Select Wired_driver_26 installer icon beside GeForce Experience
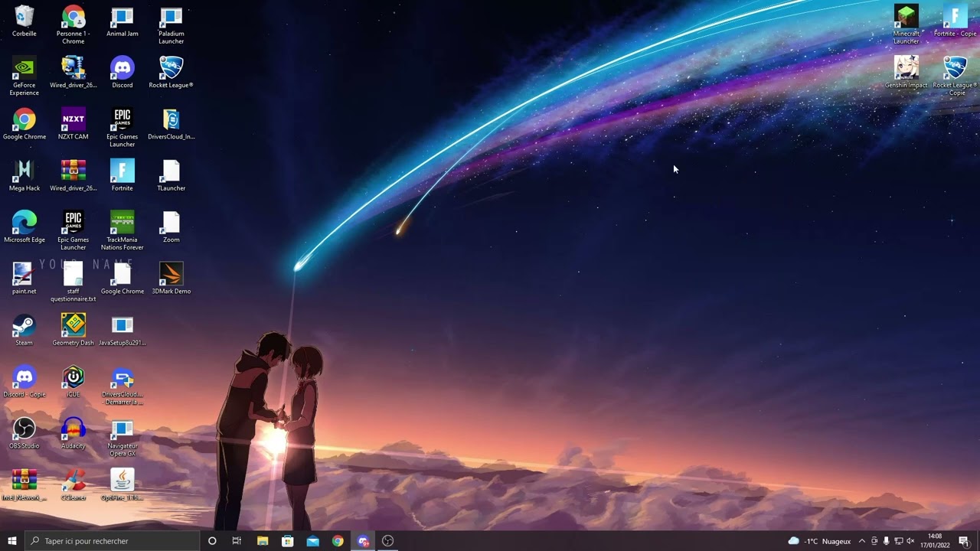Viewport: 980px width, 551px height. click(73, 72)
